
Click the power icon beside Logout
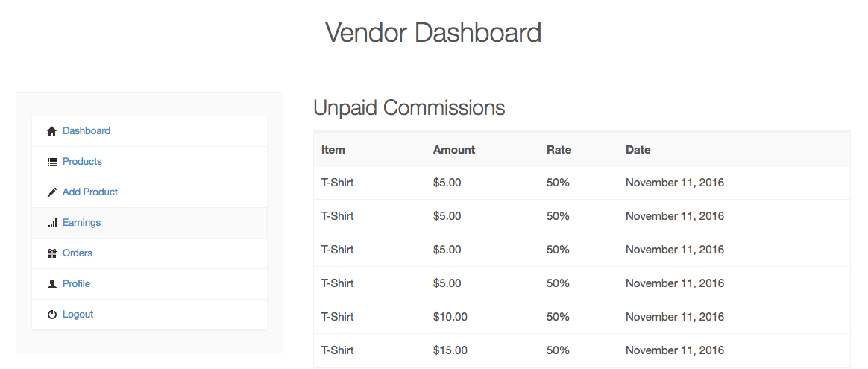(x=51, y=315)
